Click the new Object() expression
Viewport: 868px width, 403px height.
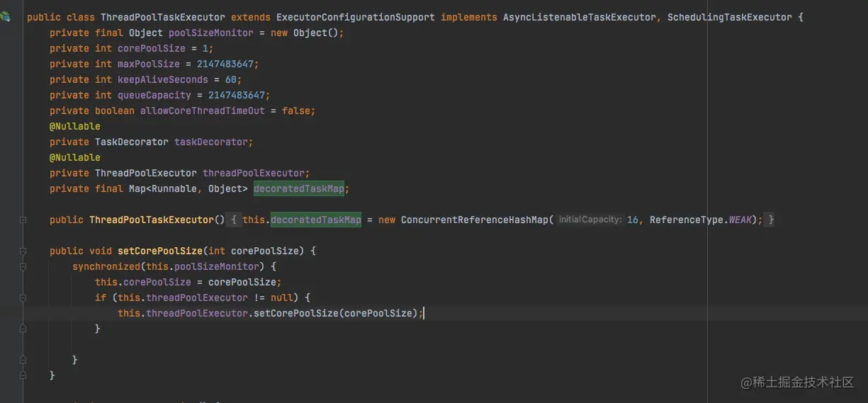tap(305, 33)
